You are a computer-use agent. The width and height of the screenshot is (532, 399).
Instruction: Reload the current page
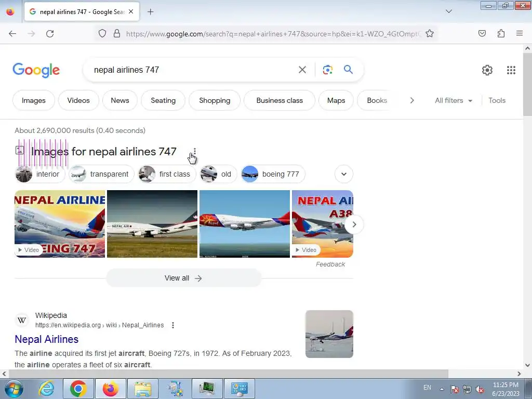click(50, 34)
